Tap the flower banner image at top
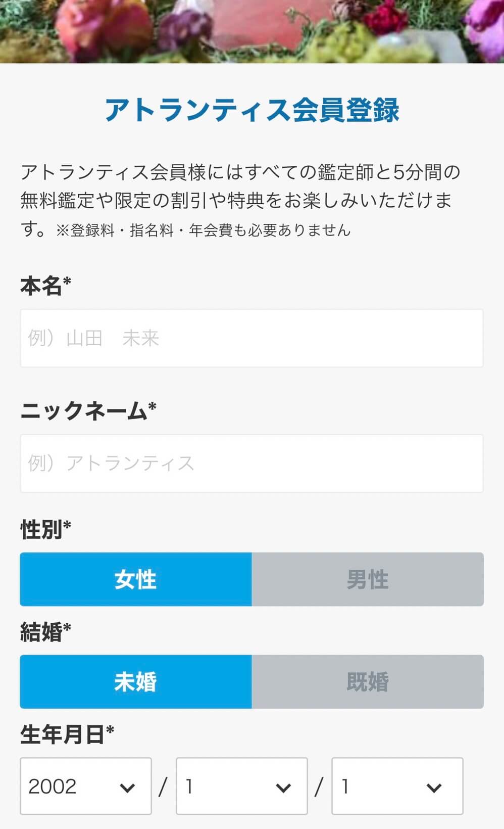The width and height of the screenshot is (504, 829). click(251, 30)
